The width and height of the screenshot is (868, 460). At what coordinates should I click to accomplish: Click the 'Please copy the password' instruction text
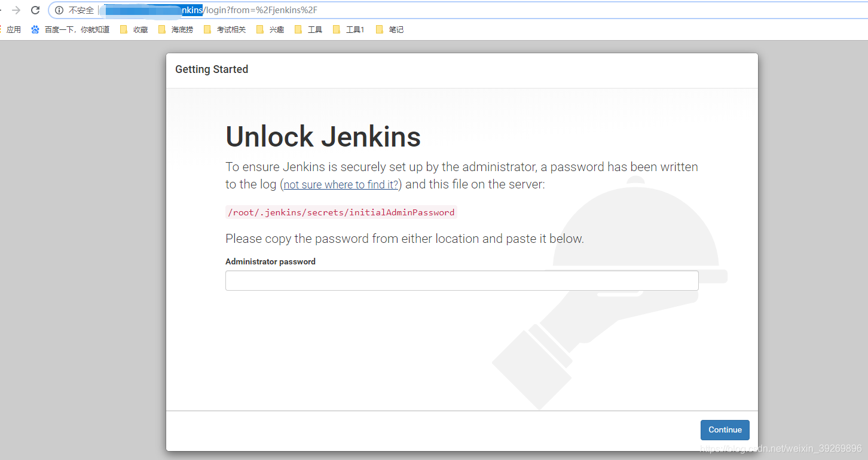(404, 239)
